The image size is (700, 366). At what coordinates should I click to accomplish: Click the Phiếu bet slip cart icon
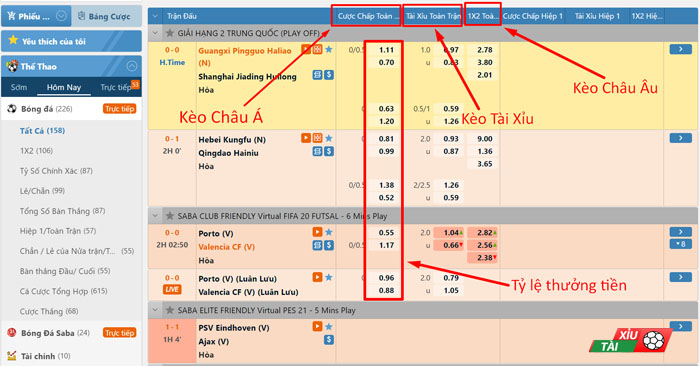11,16
